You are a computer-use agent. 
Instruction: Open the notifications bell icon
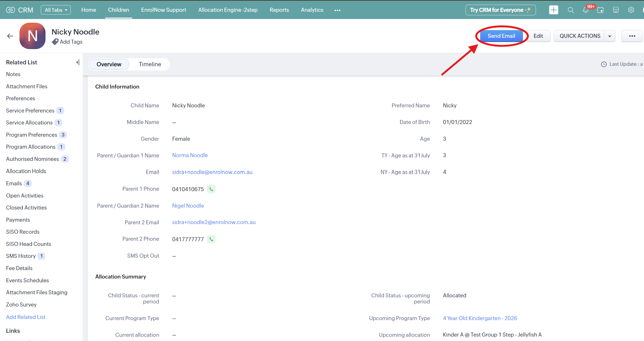point(585,10)
